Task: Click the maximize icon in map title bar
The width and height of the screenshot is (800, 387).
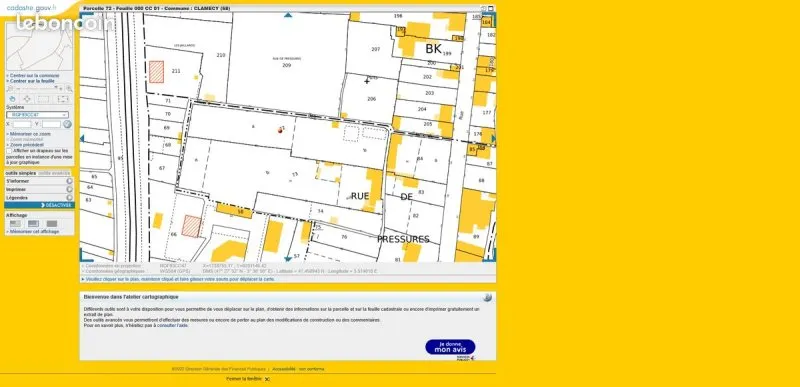Action: [491, 8]
